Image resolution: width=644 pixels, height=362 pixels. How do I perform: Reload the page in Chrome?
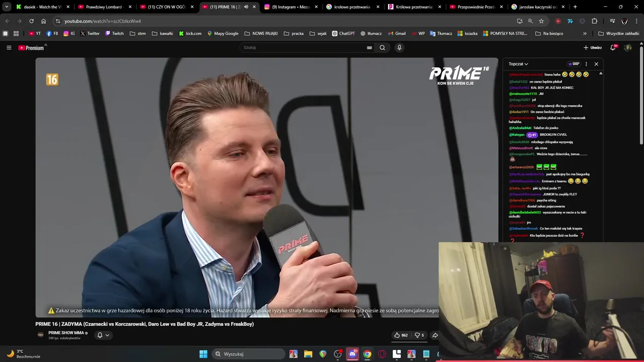[x=31, y=21]
